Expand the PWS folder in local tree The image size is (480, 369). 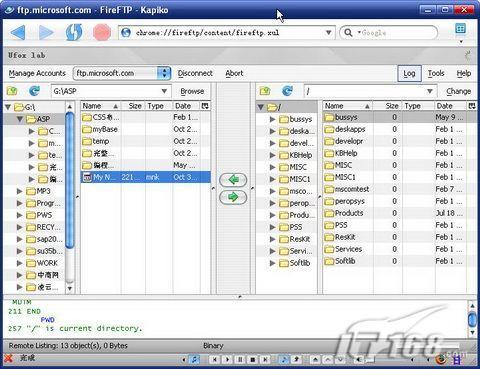click(x=20, y=215)
